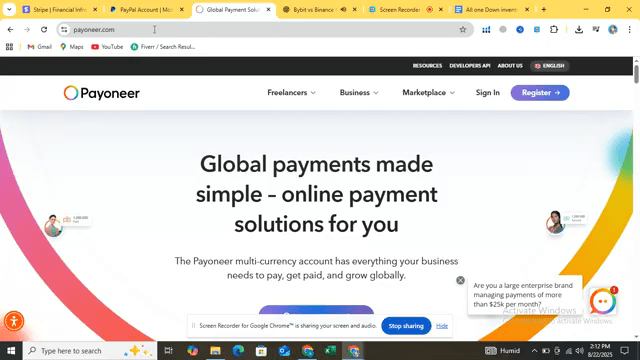640x360 pixels.
Task: Open Excel from the taskbar
Action: click(x=330, y=351)
